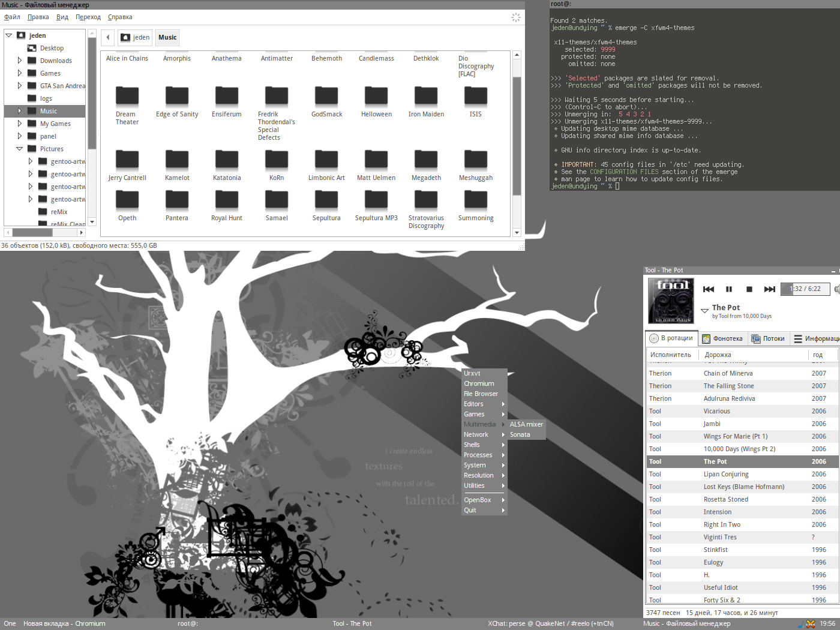
Task: Click the music note tray icon
Action: click(x=800, y=624)
